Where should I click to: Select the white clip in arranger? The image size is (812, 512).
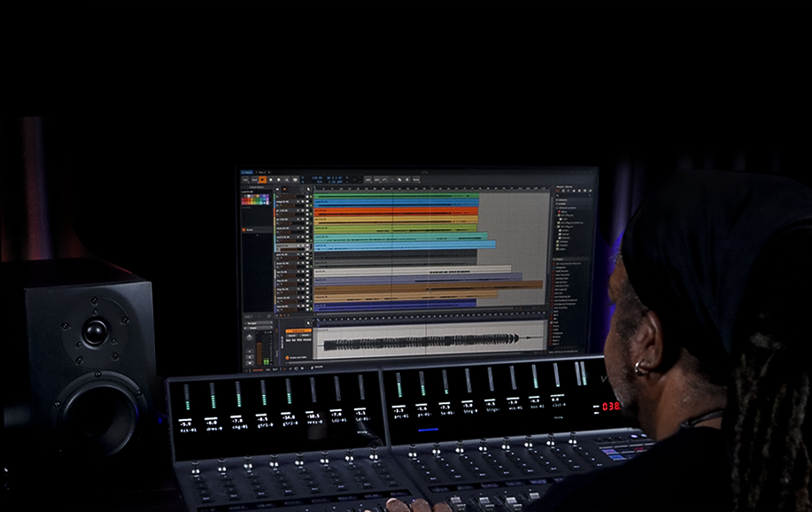413,269
